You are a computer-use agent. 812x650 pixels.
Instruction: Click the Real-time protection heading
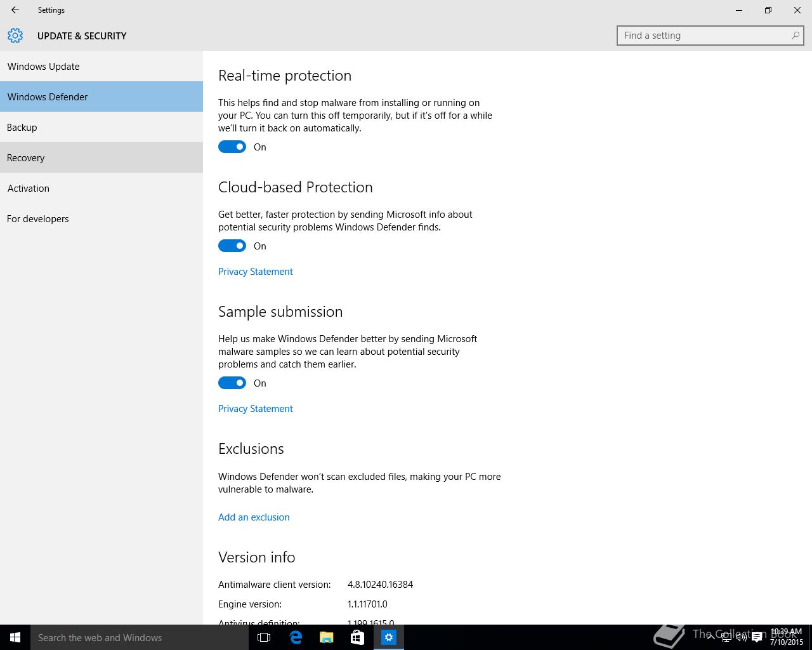pyautogui.click(x=285, y=76)
